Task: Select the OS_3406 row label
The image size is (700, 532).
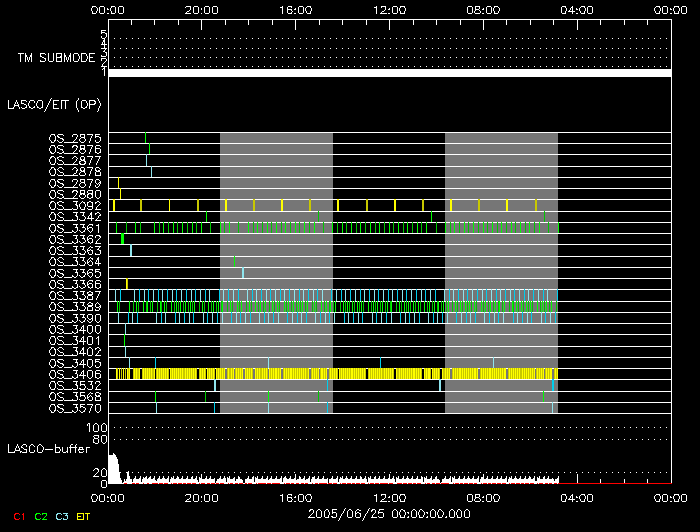Action: 74,374
